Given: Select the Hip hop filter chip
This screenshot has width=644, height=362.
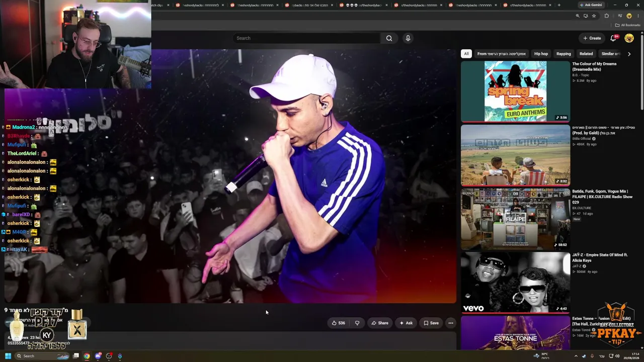Looking at the screenshot, I should pos(541,54).
